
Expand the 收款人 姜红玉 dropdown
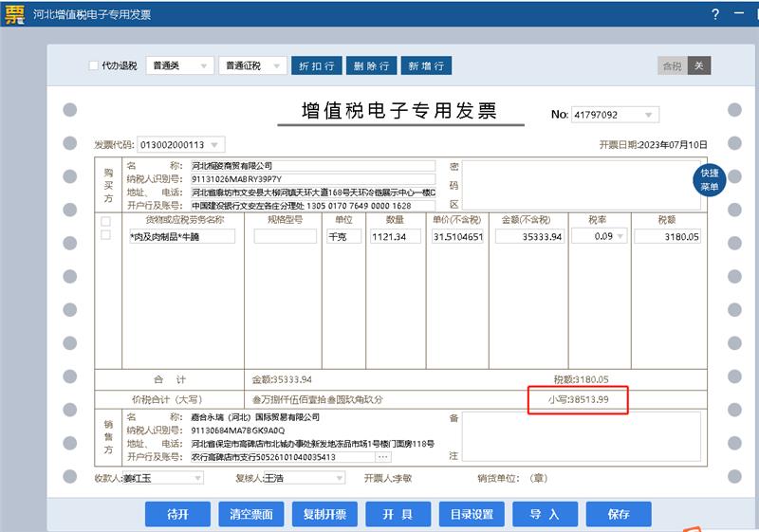(200, 478)
